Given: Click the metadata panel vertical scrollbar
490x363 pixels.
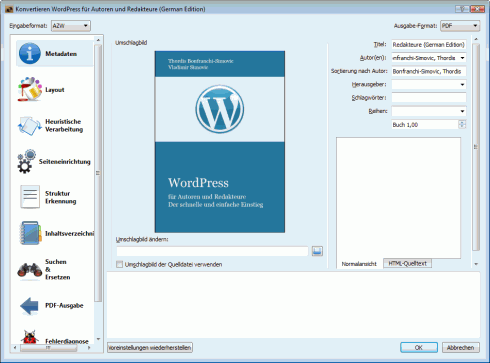Looking at the screenshot, I should (476, 147).
